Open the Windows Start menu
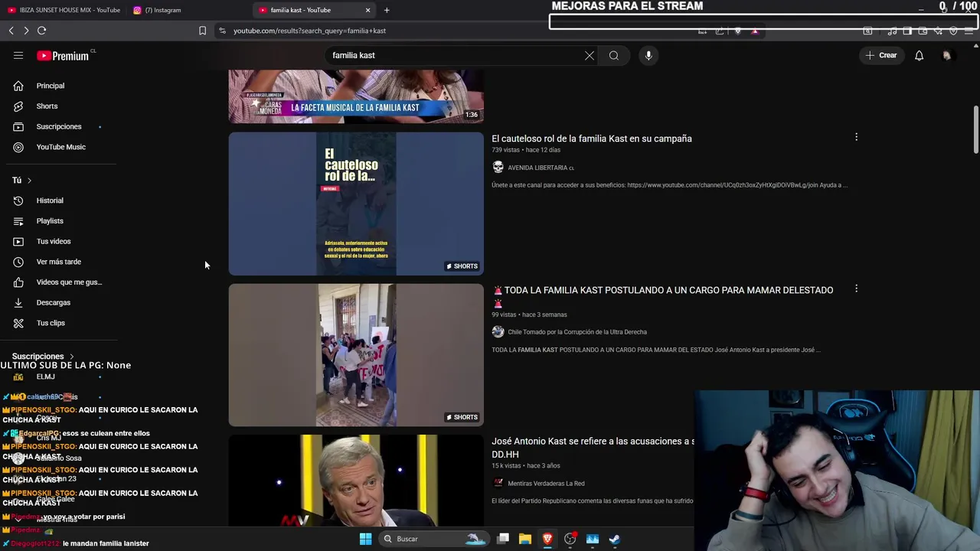 [365, 539]
